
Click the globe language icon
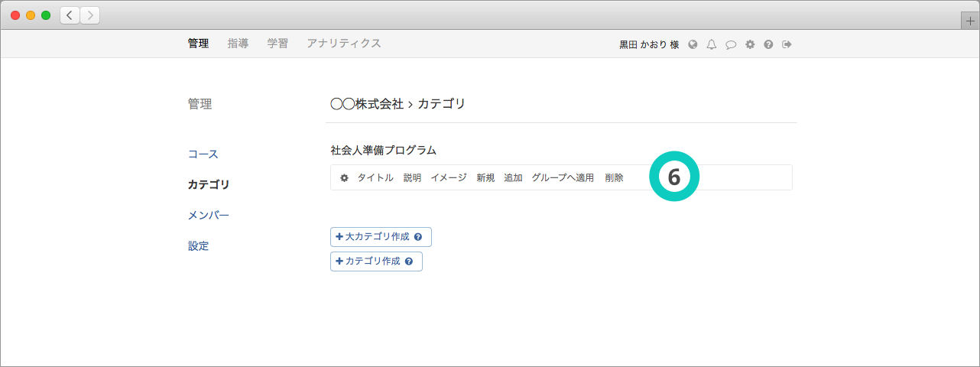[693, 44]
